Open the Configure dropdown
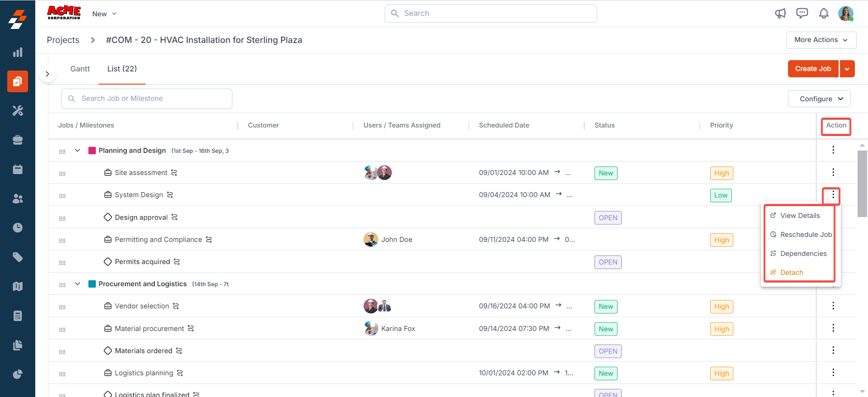868x397 pixels. click(x=819, y=99)
